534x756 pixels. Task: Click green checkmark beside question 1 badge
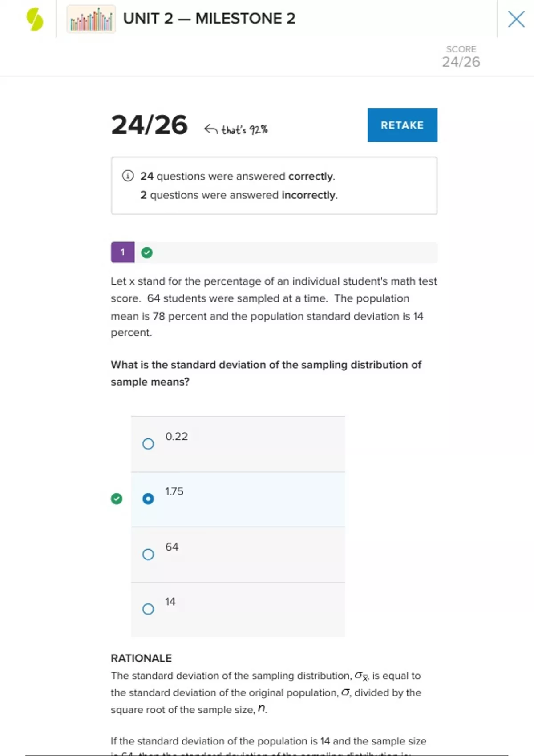[x=147, y=253]
